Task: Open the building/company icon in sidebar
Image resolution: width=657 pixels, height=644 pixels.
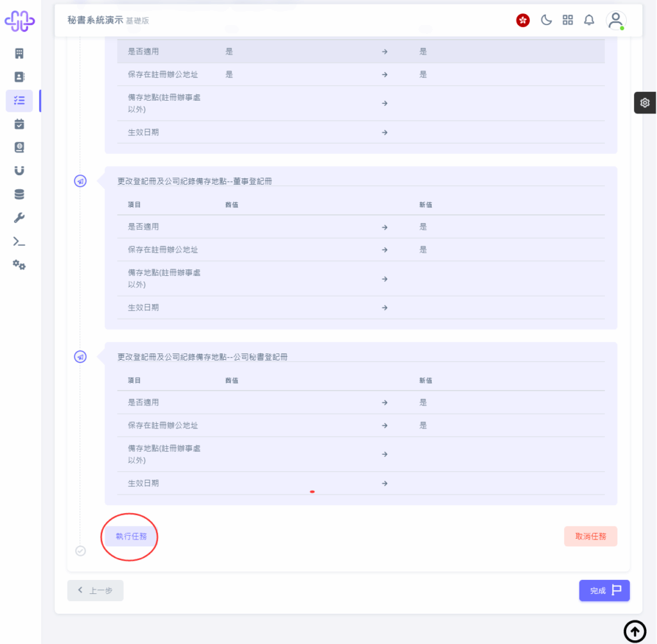Action: (19, 53)
